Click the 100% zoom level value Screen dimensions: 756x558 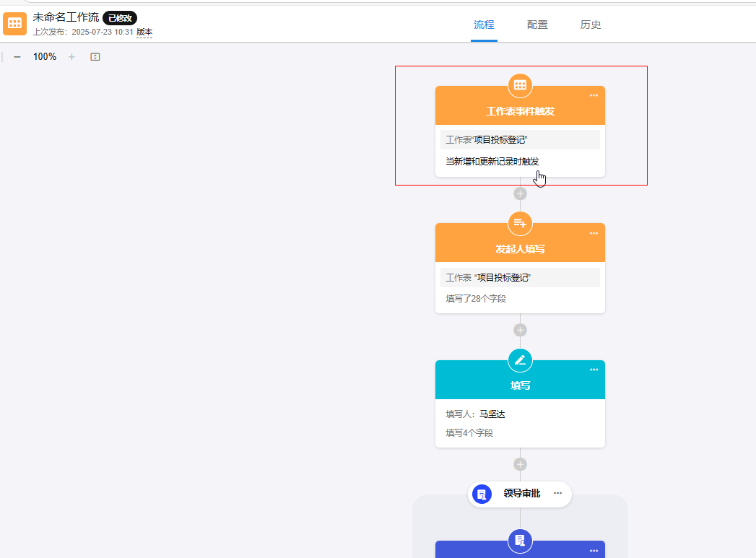[x=45, y=57]
